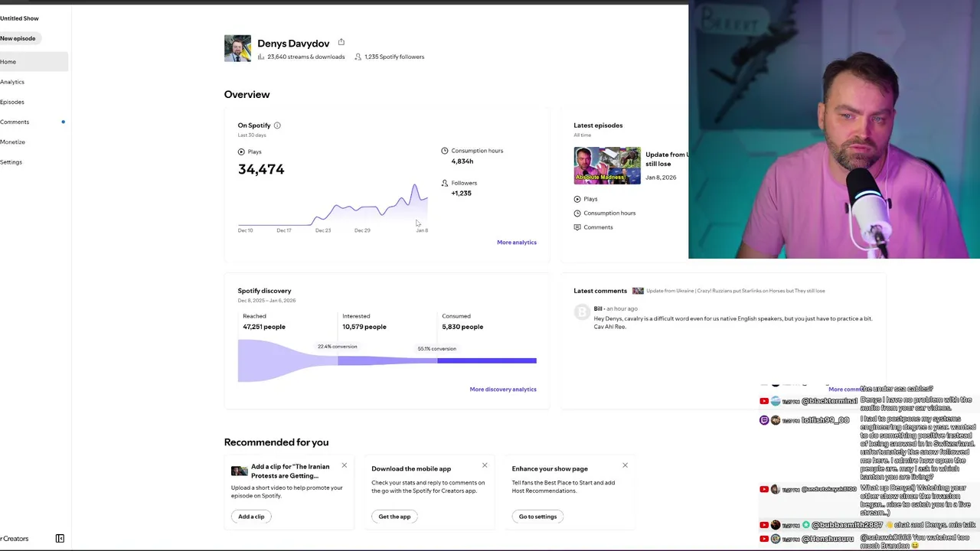Click the Comments icon under Latest episodes
The image size is (980, 551).
(577, 227)
